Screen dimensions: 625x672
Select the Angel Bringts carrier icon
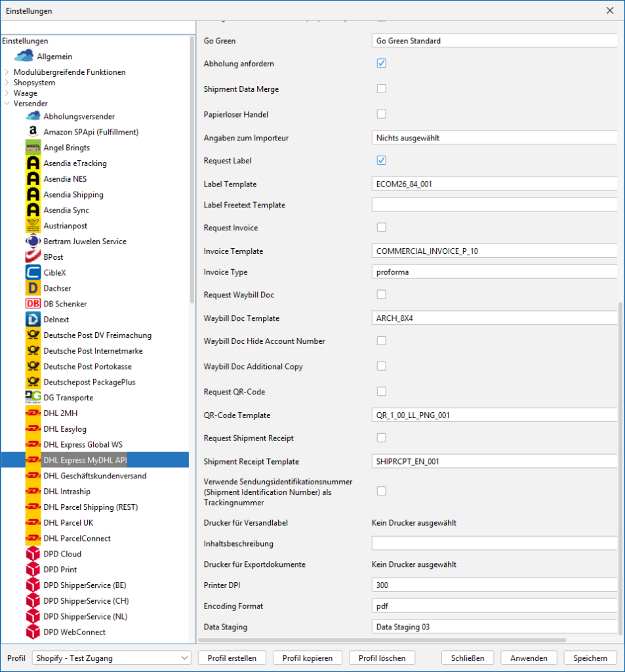33,148
